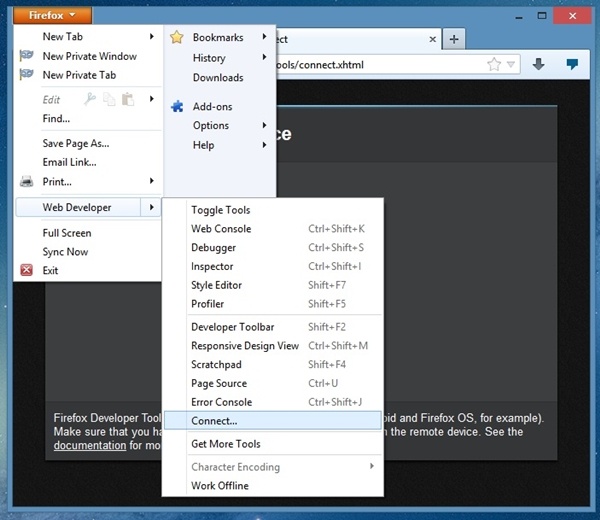600x520 pixels.
Task: Click the Add-ons puzzle piece icon
Action: click(177, 106)
